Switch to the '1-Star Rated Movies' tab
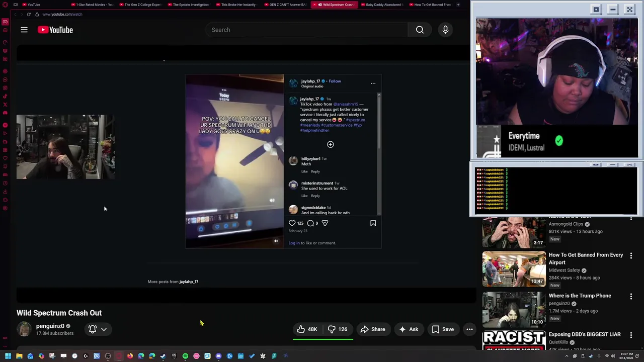 [92, 5]
